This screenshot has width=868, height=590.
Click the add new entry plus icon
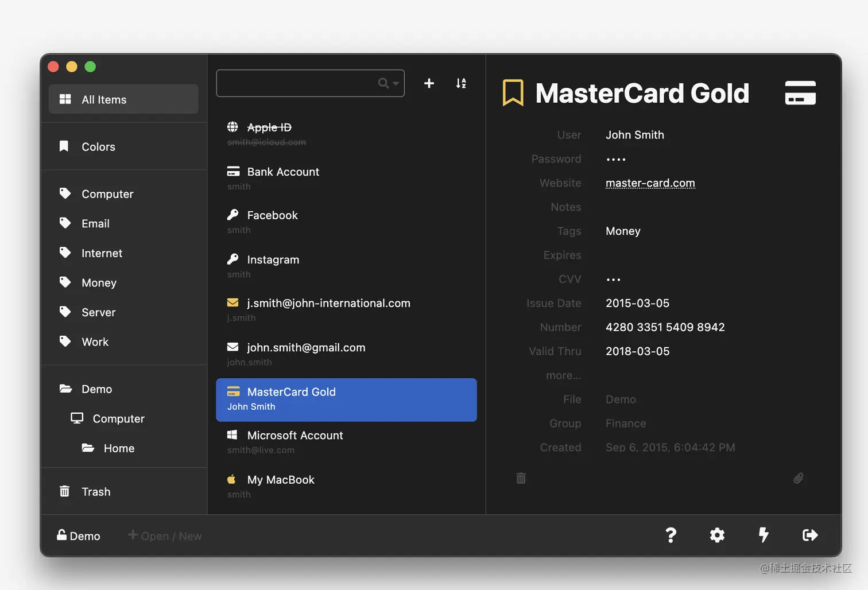tap(429, 83)
